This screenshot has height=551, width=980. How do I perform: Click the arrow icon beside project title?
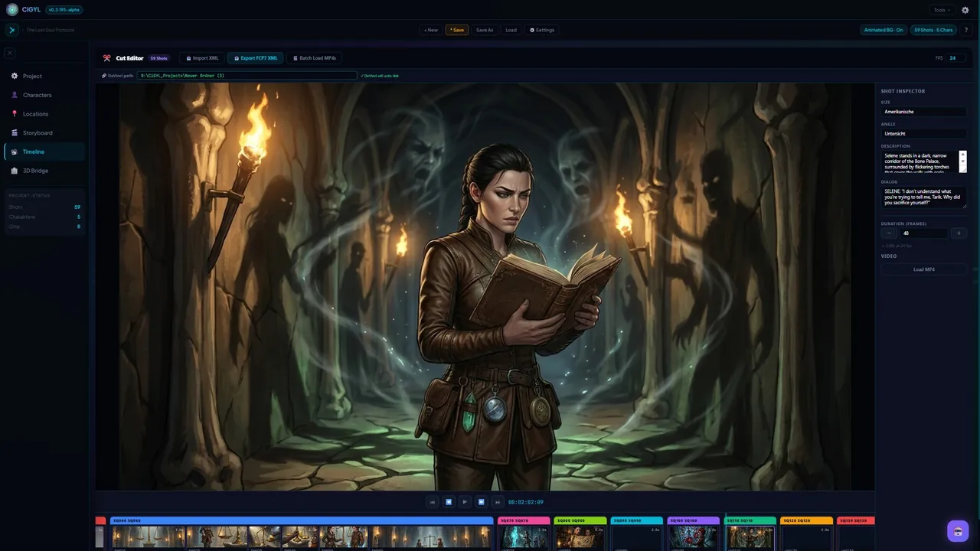pyautogui.click(x=12, y=30)
